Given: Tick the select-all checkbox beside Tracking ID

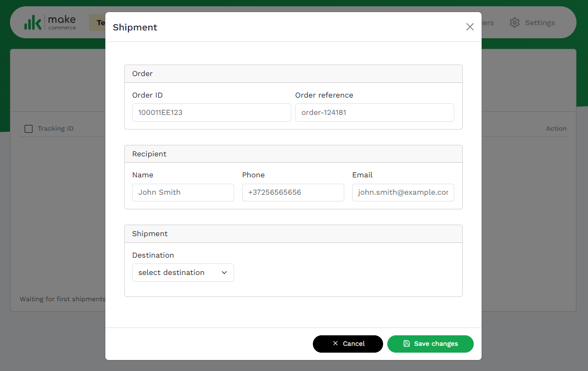Looking at the screenshot, I should (29, 129).
